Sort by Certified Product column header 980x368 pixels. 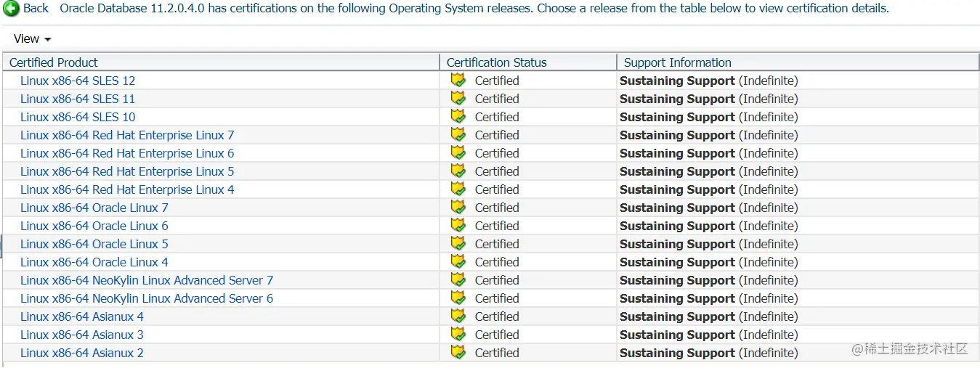[54, 62]
